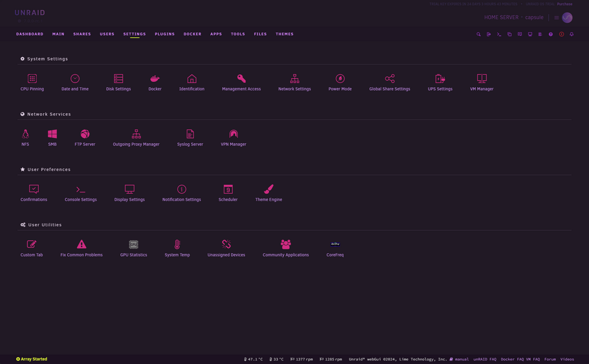
Task: Open Disk Settings
Action: point(118,82)
